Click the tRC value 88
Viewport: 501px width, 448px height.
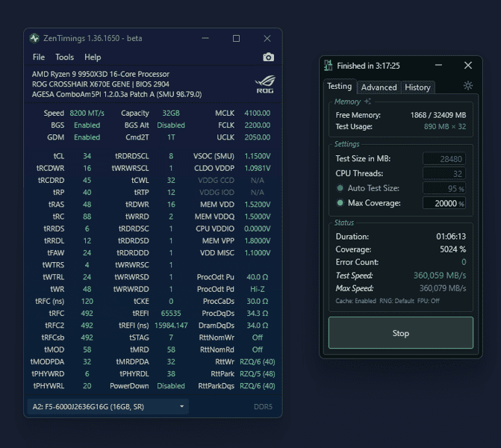coord(87,217)
